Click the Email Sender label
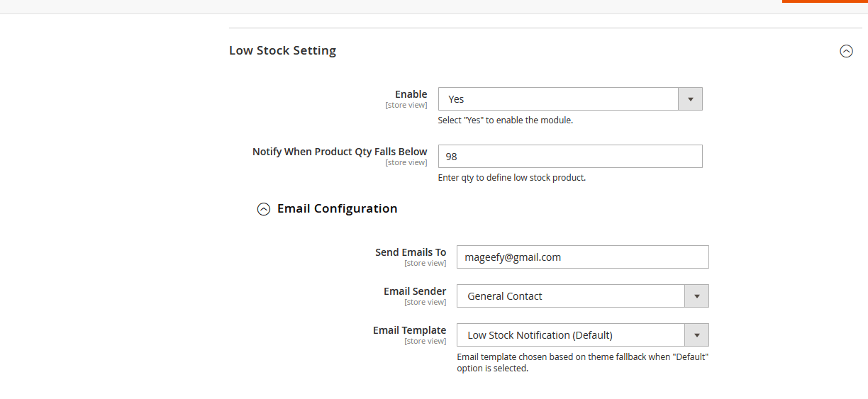 pyautogui.click(x=415, y=291)
